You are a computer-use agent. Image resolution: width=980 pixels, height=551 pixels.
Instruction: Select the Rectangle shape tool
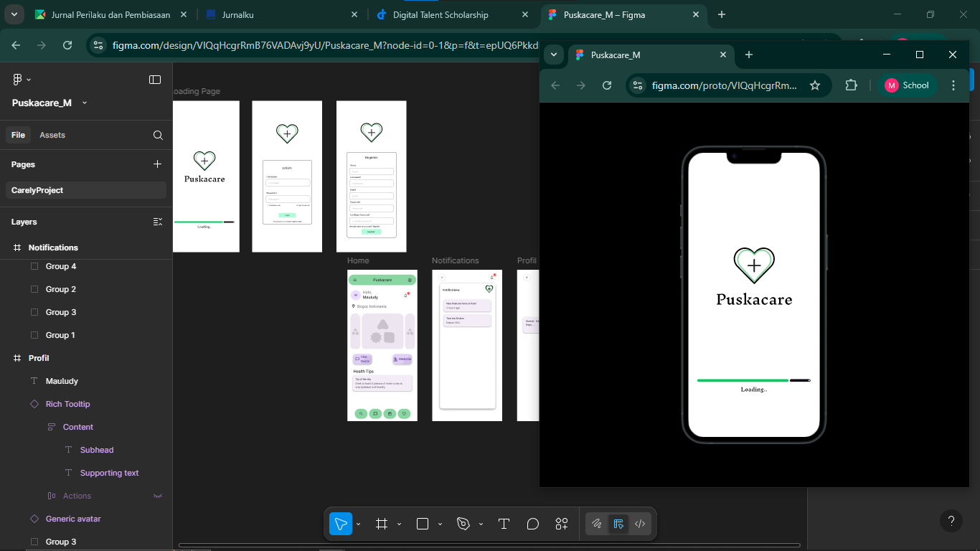coord(423,524)
